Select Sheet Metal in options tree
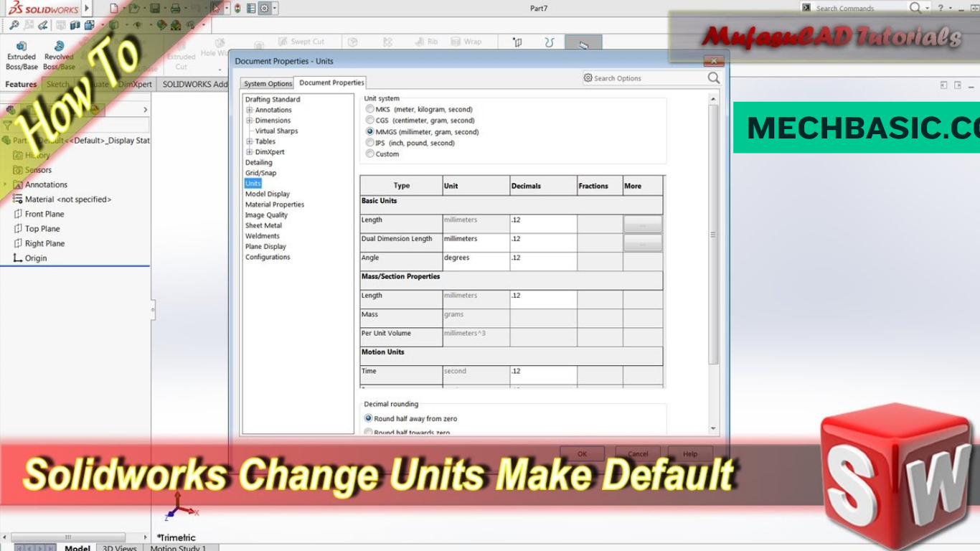 [x=263, y=225]
